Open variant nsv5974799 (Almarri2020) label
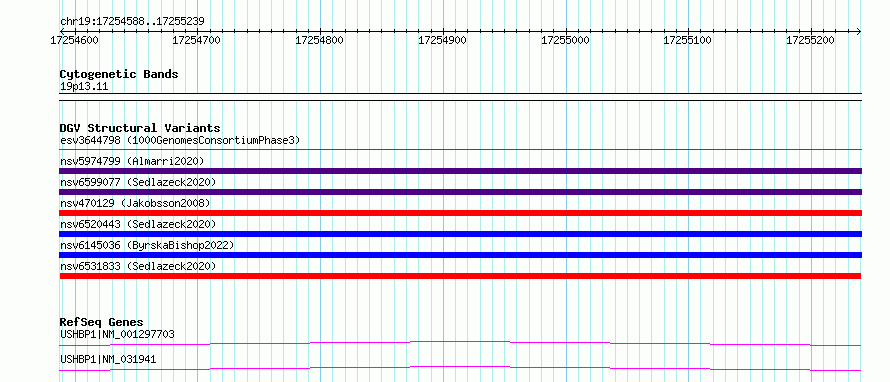 point(132,161)
